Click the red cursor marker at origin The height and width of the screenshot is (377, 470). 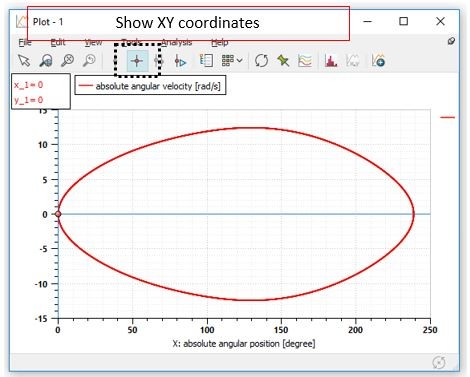(58, 214)
